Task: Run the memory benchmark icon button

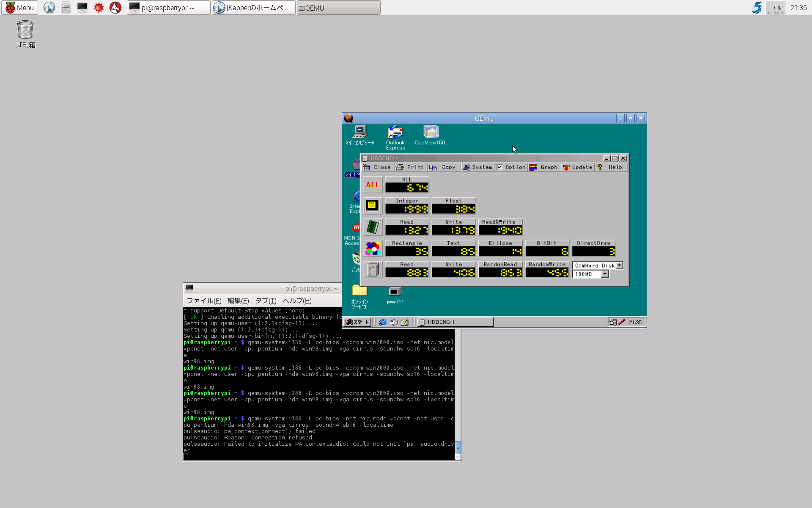Action: point(373,227)
